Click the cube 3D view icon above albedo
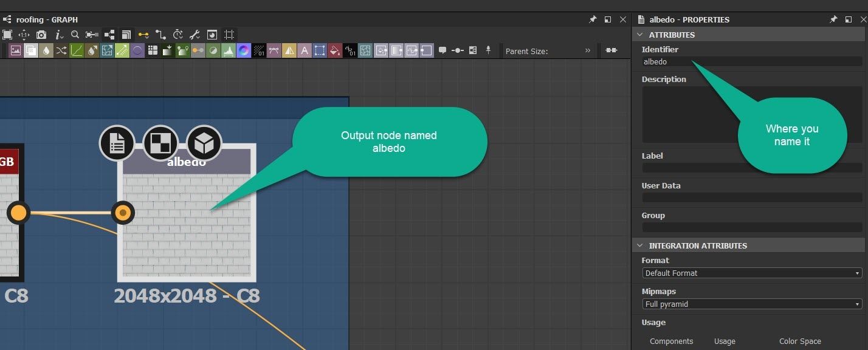Screen dimensions: 868x350 point(204,143)
